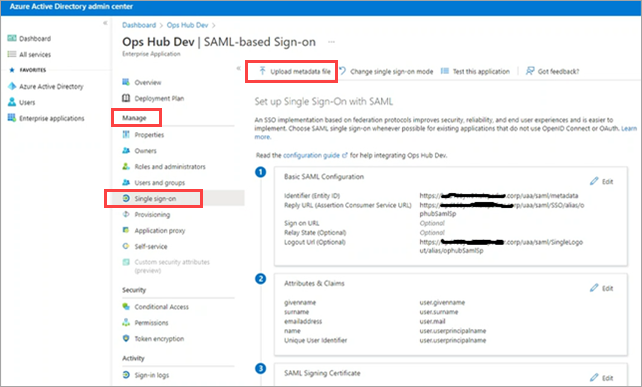Click the Users and groups icon
The height and width of the screenshot is (387, 642).
click(126, 182)
